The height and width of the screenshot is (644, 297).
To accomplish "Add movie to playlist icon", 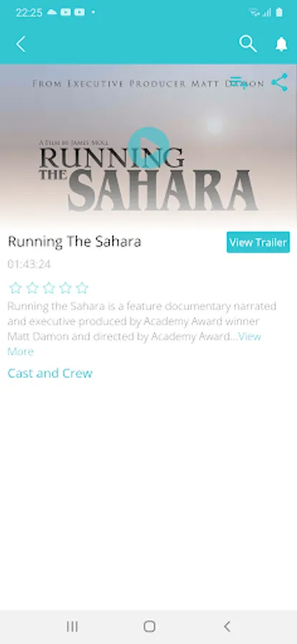I will (238, 82).
